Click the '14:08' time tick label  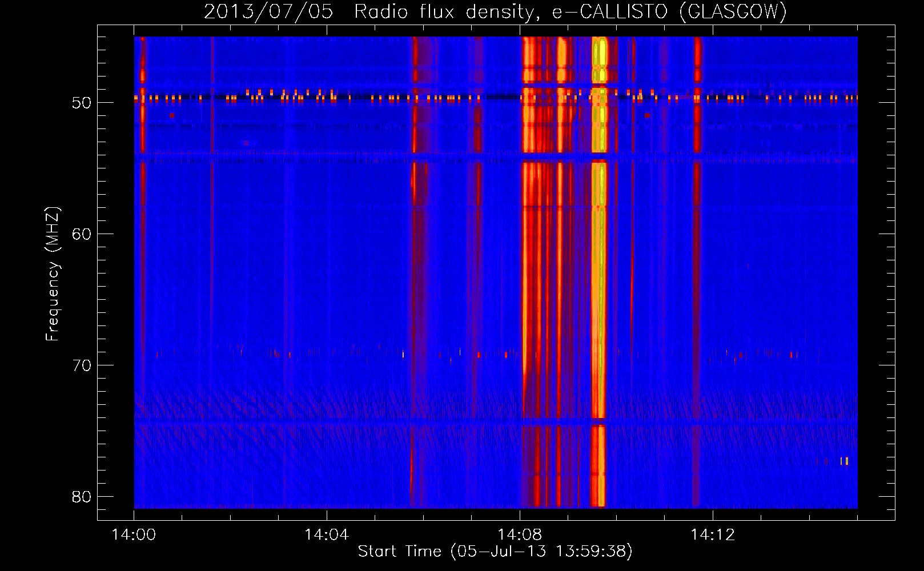click(x=520, y=535)
